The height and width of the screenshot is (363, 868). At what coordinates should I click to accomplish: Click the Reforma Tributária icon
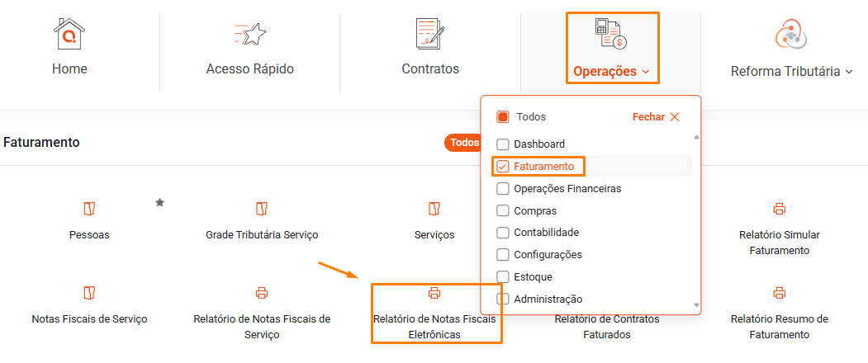(791, 35)
